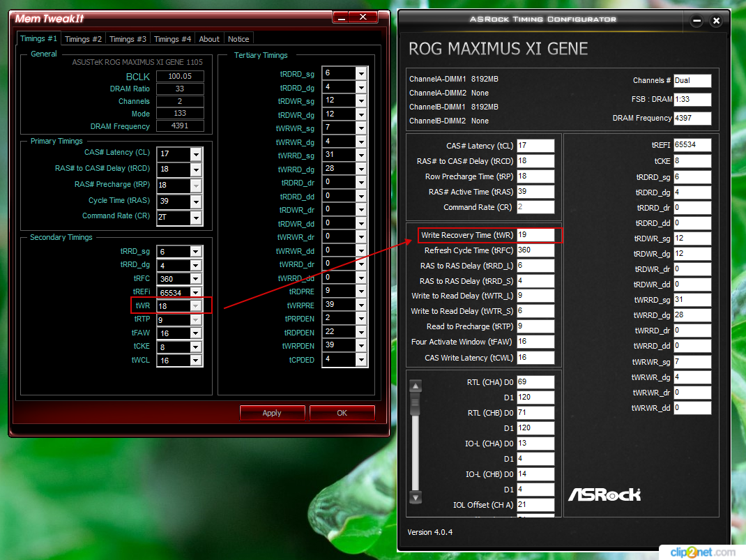
Task: Switch to Timings #2 tab
Action: (83, 39)
